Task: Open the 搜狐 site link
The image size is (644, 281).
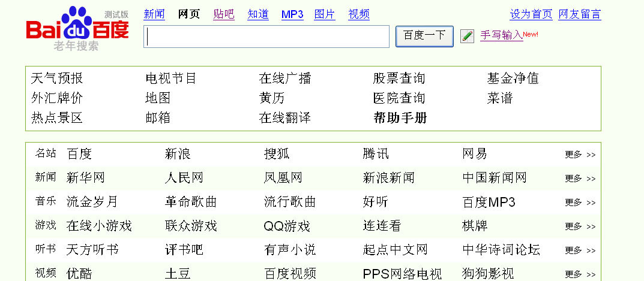Action: 277,154
